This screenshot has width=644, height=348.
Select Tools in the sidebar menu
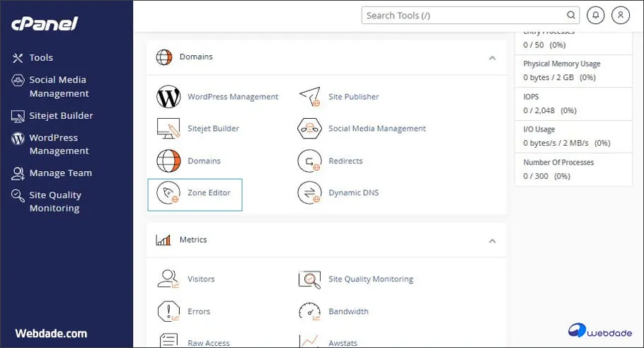(x=41, y=58)
